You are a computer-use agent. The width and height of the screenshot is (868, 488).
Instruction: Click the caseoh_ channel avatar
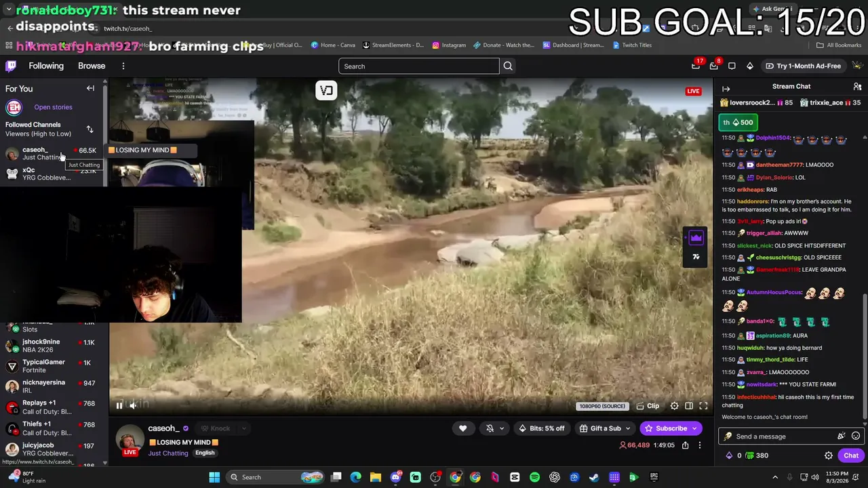coord(130,439)
